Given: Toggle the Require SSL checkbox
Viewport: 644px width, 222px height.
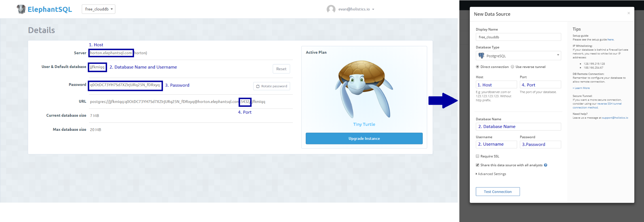Looking at the screenshot, I should (x=477, y=156).
